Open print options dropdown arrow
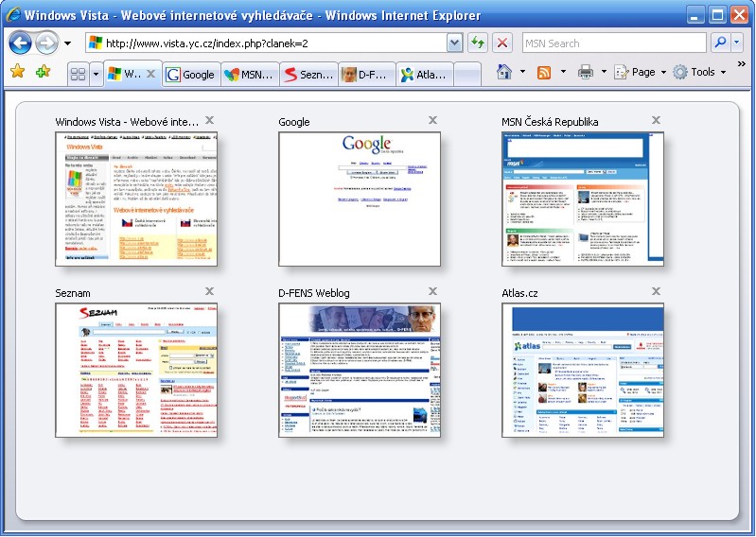 point(604,72)
